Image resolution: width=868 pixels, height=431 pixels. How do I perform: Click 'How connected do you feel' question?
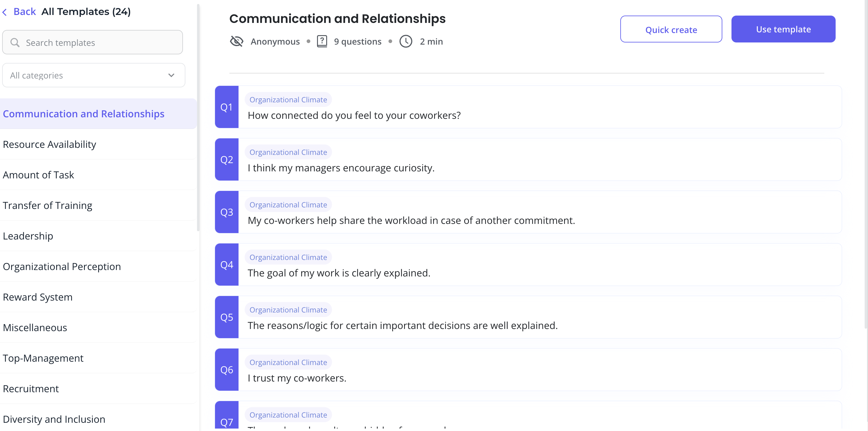point(354,115)
